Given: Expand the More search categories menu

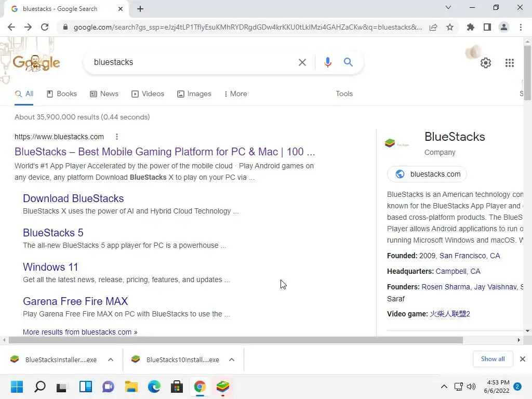Looking at the screenshot, I should [235, 94].
